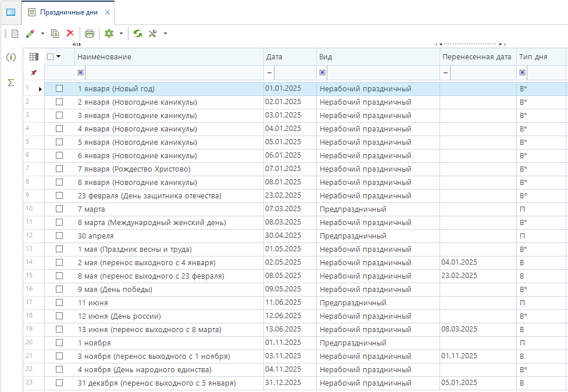Click the printer icon
This screenshot has height=392, width=568.
click(x=89, y=34)
